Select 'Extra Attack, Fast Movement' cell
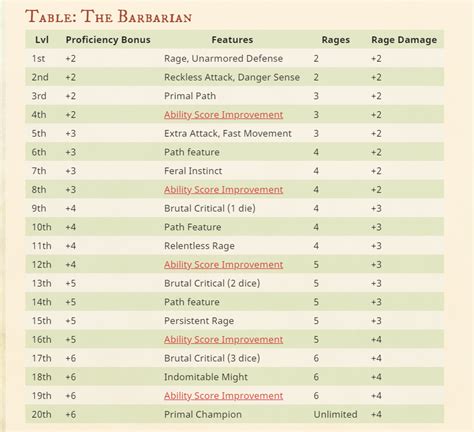The height and width of the screenshot is (432, 474). (x=228, y=133)
